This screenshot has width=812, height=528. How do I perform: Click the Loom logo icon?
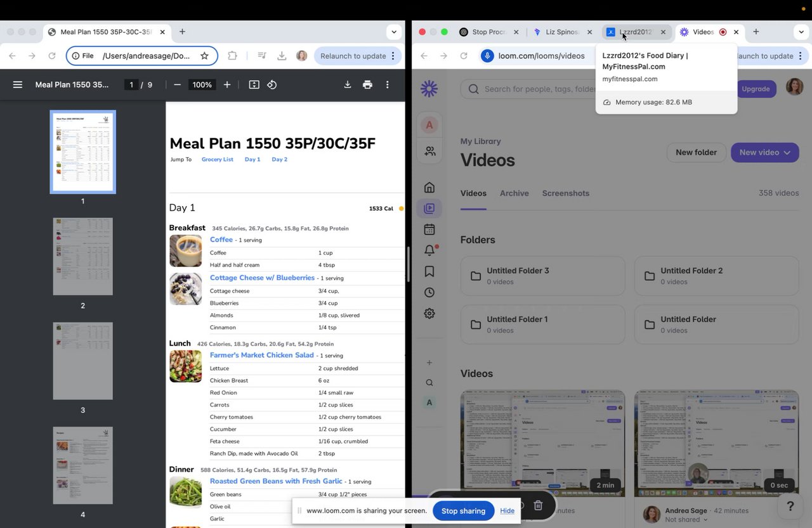click(429, 89)
